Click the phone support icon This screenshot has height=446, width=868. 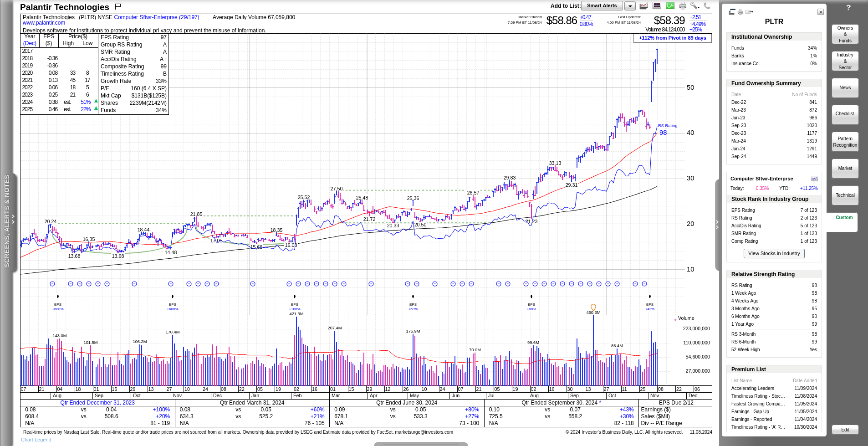pos(707,5)
